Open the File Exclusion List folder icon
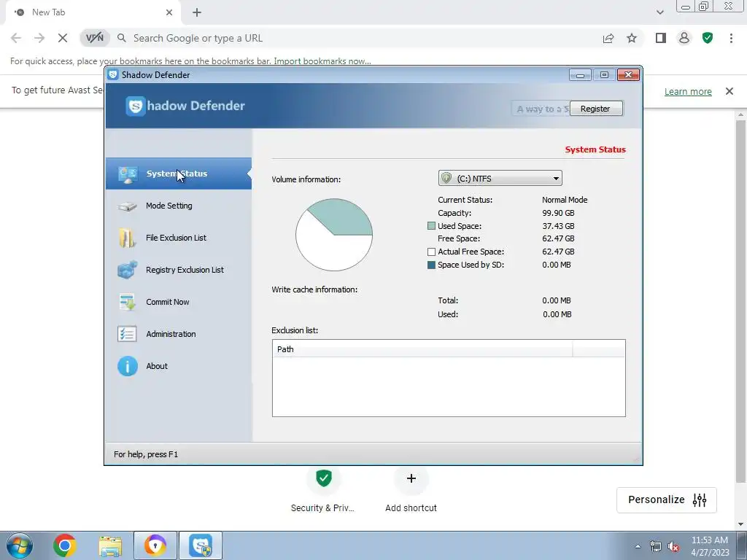The height and width of the screenshot is (560, 747). coord(127,238)
